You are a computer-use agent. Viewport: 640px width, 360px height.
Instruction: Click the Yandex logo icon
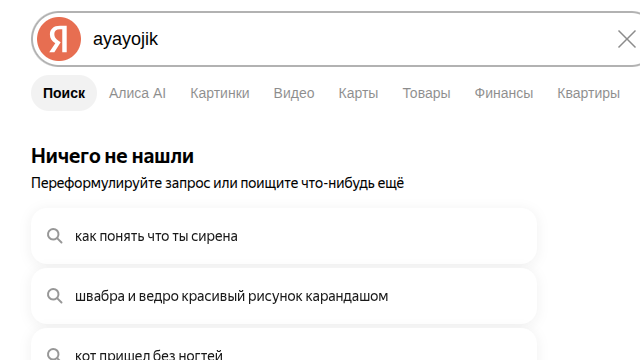(59, 39)
